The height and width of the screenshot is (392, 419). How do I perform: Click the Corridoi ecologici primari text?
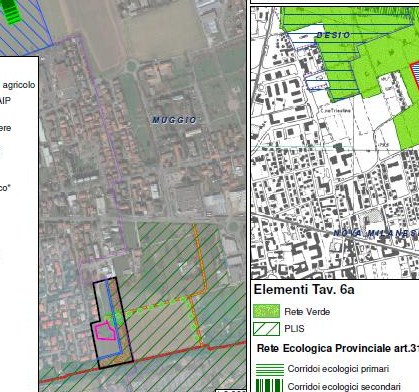338,369
